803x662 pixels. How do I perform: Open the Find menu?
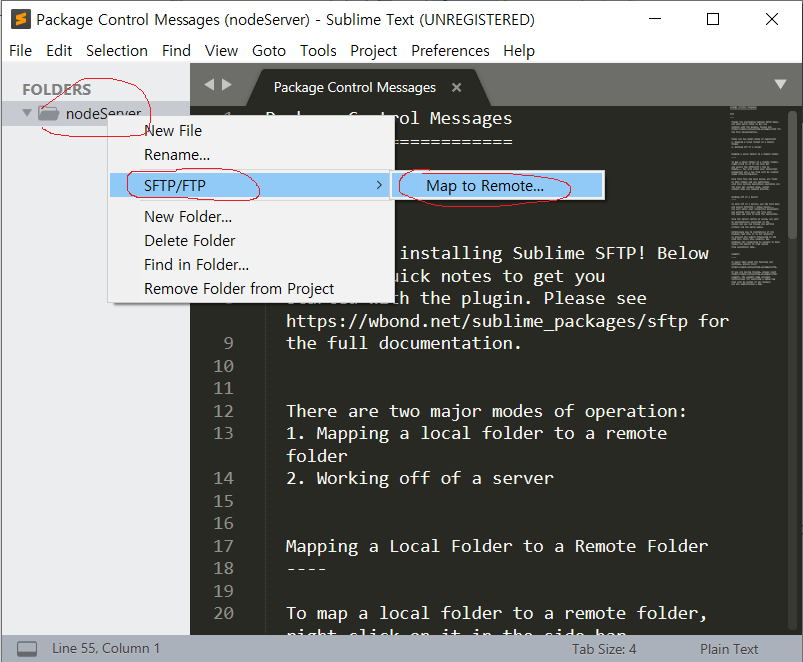[176, 51]
